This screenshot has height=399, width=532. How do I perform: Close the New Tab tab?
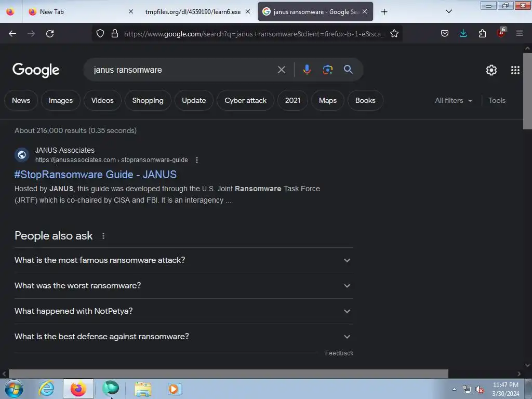(x=131, y=11)
